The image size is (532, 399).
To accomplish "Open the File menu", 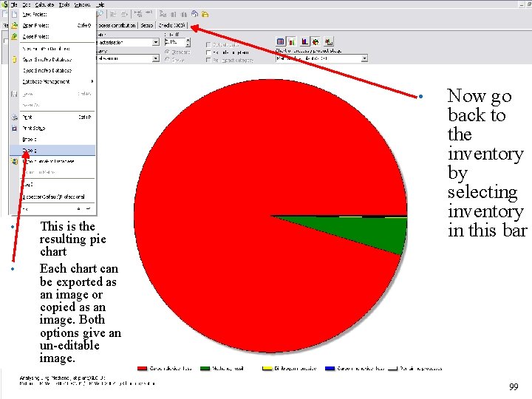I will pyautogui.click(x=14, y=4).
